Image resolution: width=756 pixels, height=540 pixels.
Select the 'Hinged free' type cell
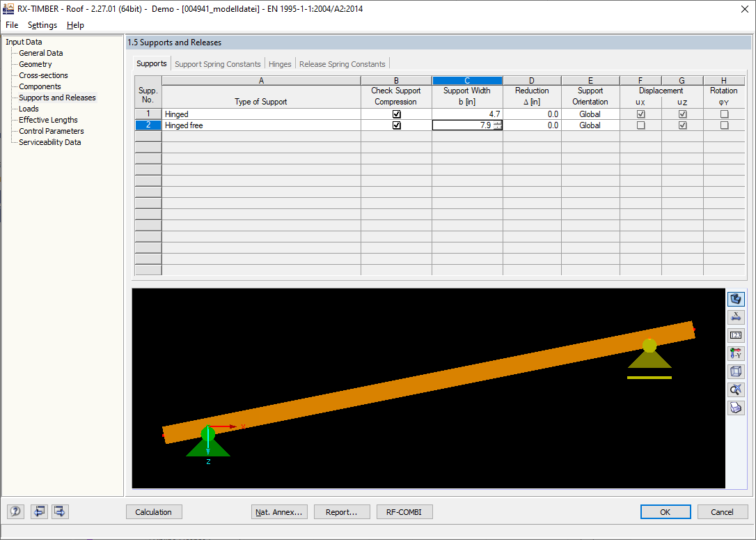[261, 125]
